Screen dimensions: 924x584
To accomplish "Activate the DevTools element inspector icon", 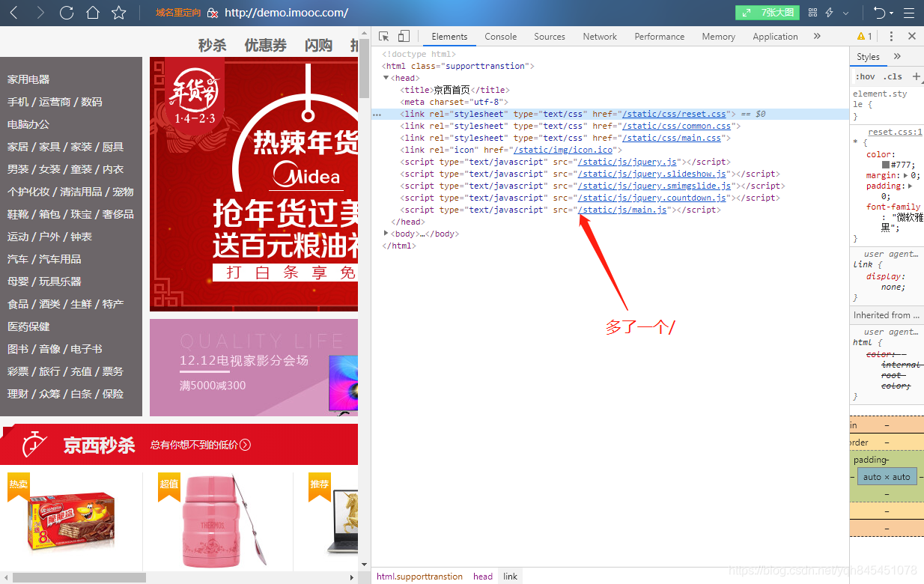I will click(384, 36).
